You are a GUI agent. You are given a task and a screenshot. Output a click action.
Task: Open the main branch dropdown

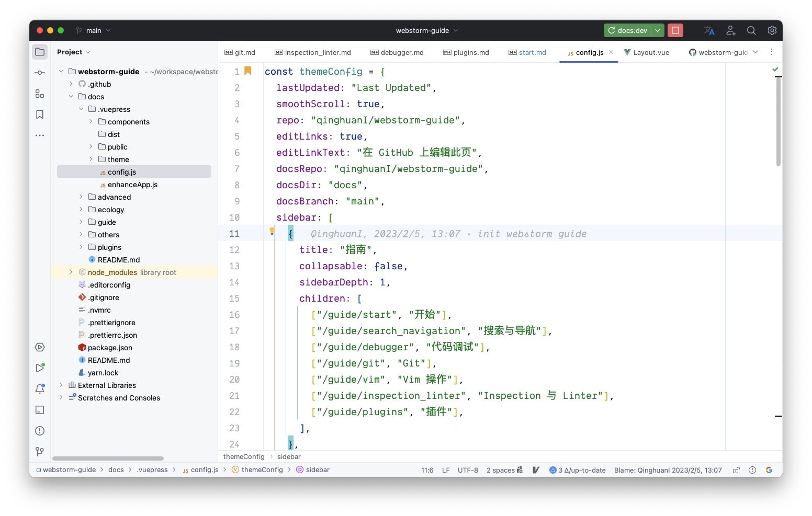[93, 30]
